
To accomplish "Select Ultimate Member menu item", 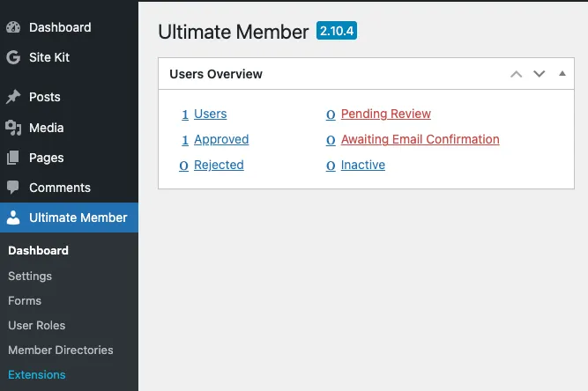I will tap(69, 218).
